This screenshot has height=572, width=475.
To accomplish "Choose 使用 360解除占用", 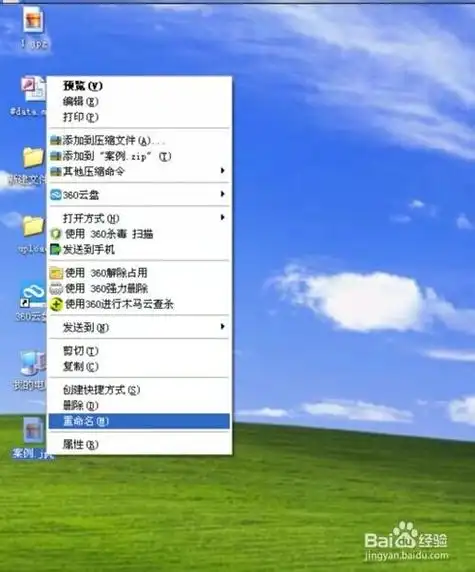I will pos(139,273).
